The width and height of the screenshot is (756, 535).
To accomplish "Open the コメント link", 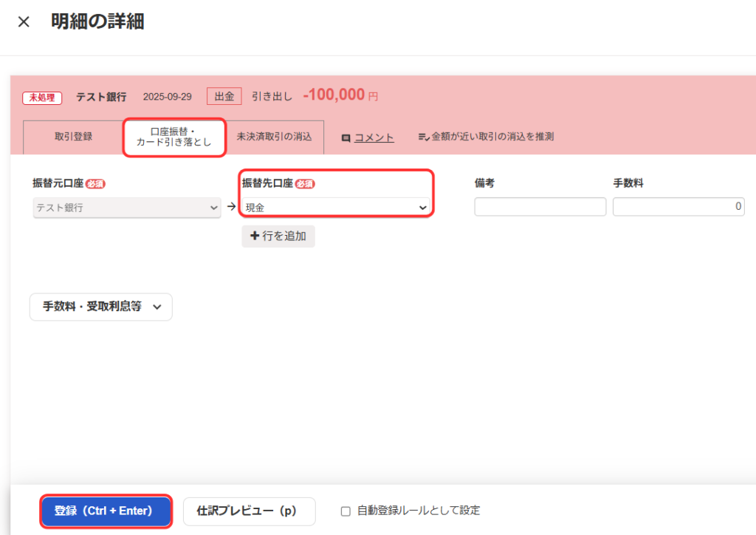I will (374, 137).
